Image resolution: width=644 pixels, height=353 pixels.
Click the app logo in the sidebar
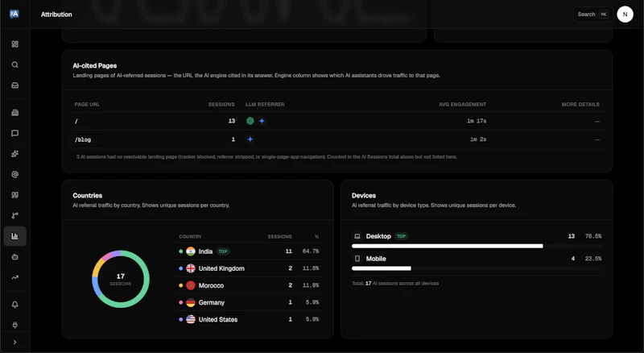coord(14,14)
